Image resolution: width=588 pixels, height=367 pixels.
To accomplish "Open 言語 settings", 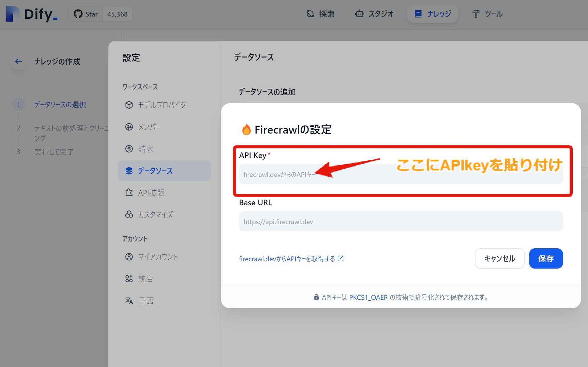I will pos(164,301).
